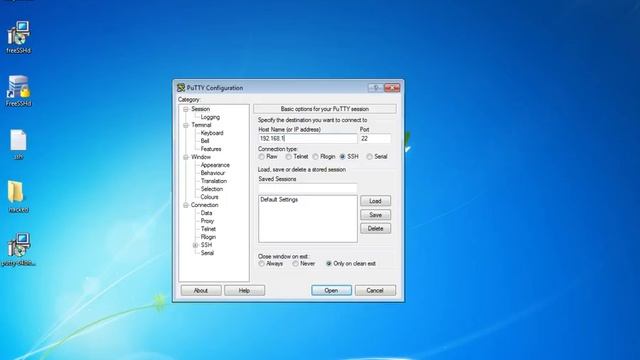640x360 pixels.
Task: Open the Session category
Action: pyautogui.click(x=200, y=109)
